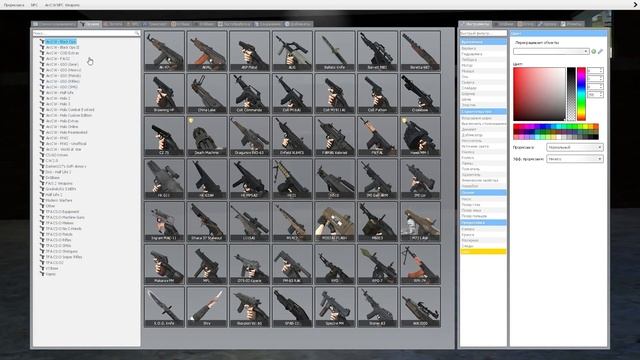This screenshot has width=640, height=360.
Task: Select the Динамит tool in list
Action: 483,129
